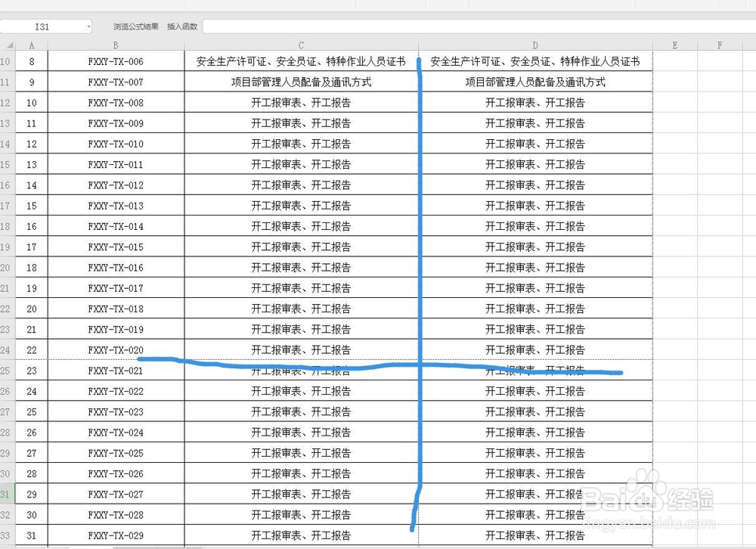Click column A cell with value 17
Viewport: 756px width, 549px height.
click(x=32, y=247)
